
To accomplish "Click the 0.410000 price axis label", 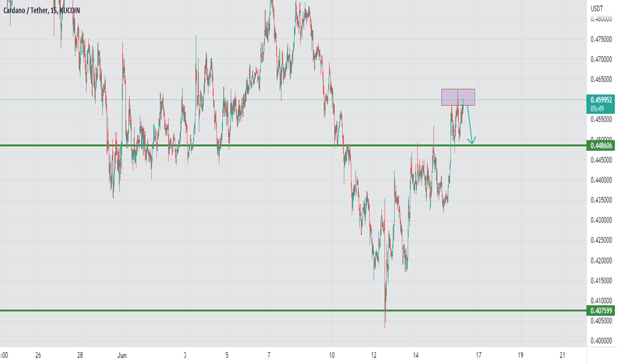I will (x=601, y=300).
